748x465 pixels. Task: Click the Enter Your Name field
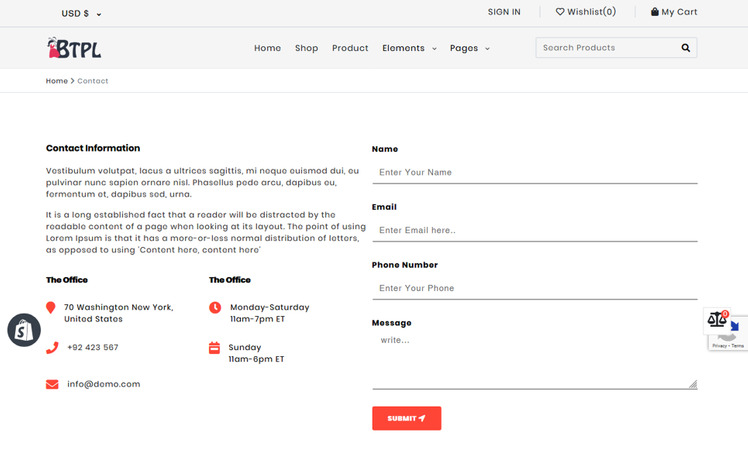tap(535, 173)
